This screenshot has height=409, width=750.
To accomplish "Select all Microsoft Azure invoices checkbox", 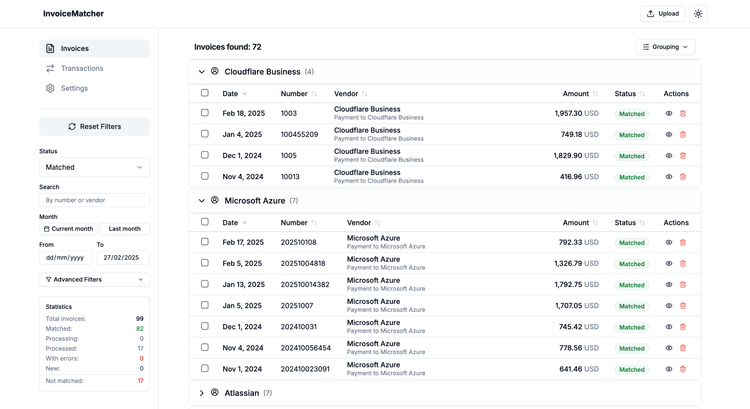I will tap(205, 222).
